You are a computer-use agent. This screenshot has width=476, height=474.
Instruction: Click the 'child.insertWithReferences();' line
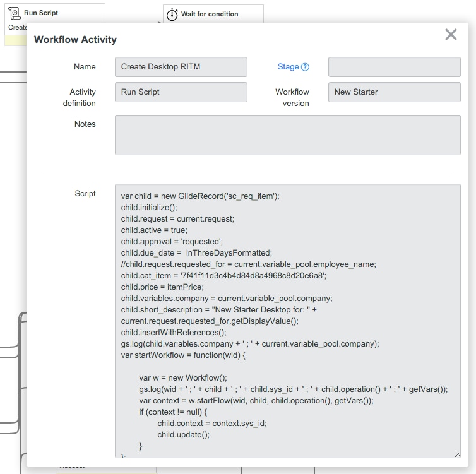[x=174, y=333]
